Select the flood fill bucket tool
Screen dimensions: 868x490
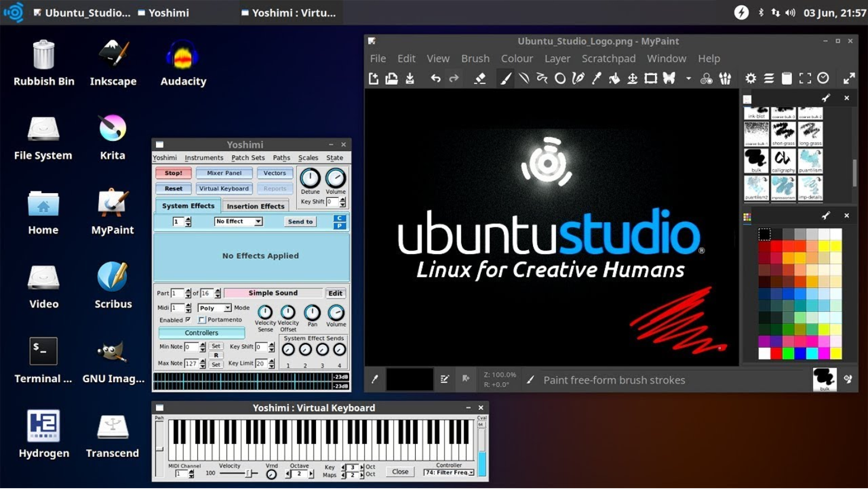(614, 78)
